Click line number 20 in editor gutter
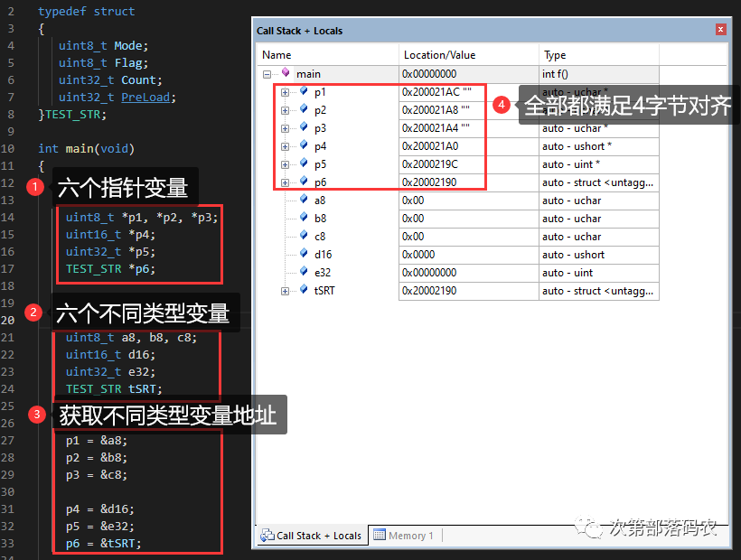The height and width of the screenshot is (560, 741). 7,320
